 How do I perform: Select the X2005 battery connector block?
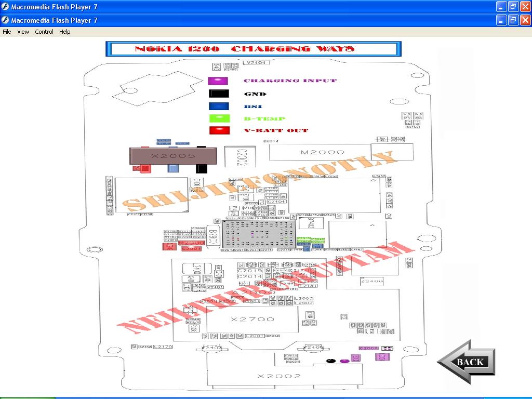[173, 156]
